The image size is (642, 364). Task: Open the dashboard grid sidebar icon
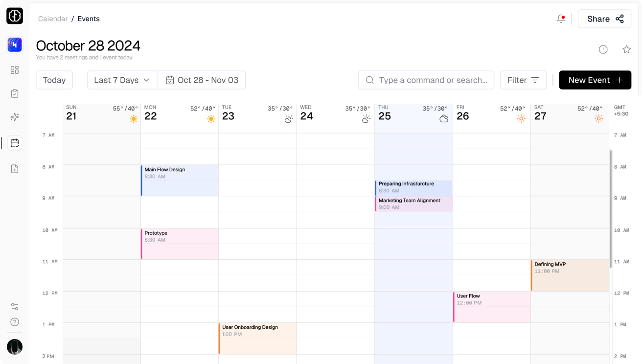15,70
